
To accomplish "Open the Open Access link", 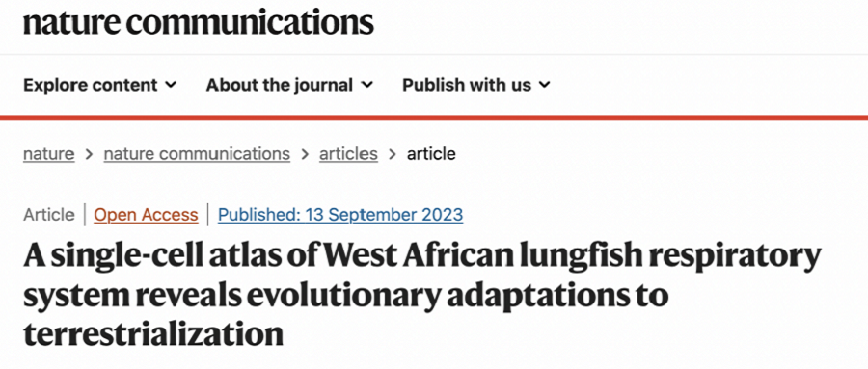I will click(x=147, y=215).
